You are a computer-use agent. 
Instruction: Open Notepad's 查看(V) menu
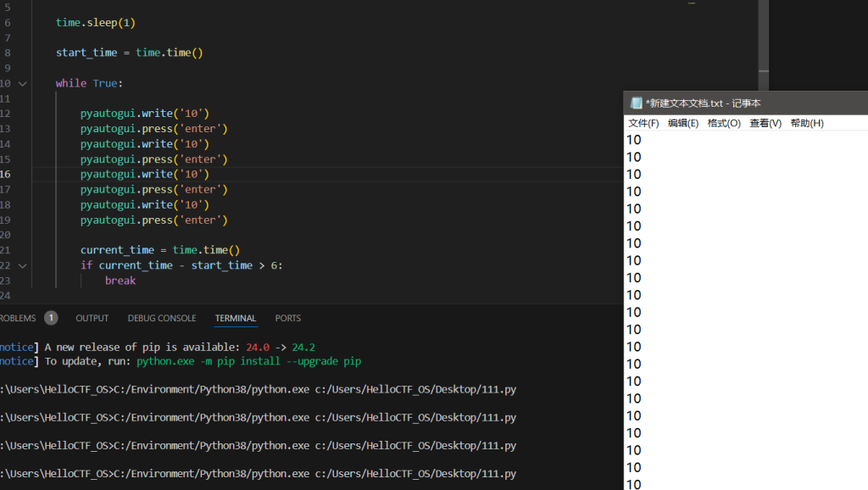[765, 123]
